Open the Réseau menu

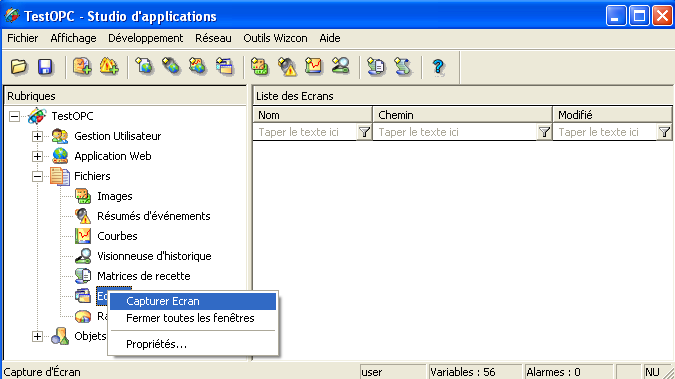coord(213,38)
